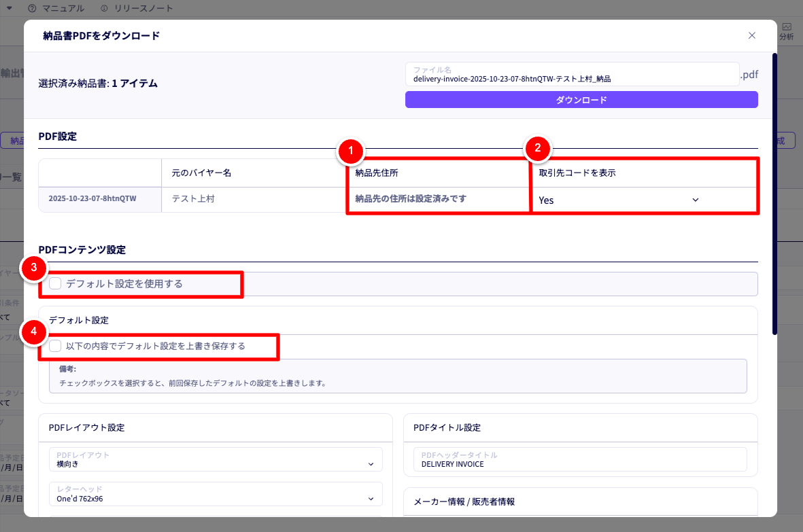Select the 2025-10-23-07-8htnQTW row cell
803x532 pixels.
pyautogui.click(x=92, y=199)
